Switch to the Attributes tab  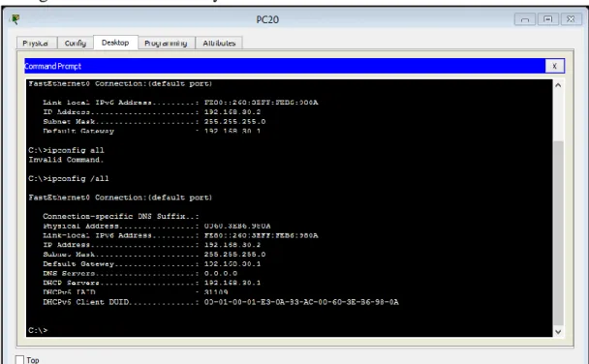tap(219, 44)
